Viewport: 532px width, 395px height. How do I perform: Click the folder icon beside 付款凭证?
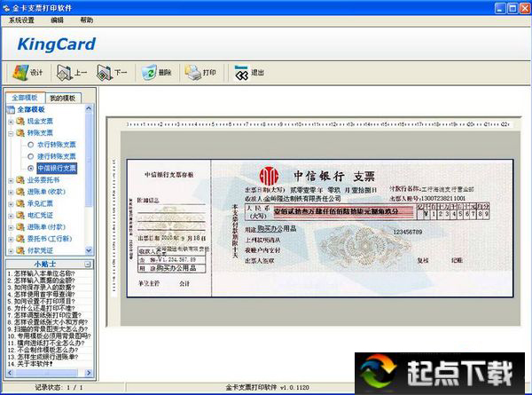pos(20,250)
